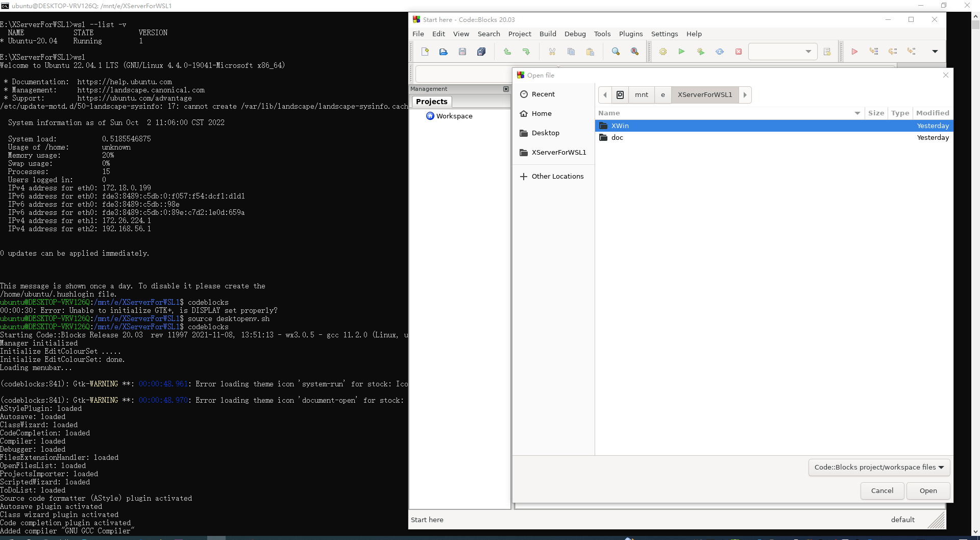Open the Debug menu
Screen dimensions: 980x540
click(575, 34)
